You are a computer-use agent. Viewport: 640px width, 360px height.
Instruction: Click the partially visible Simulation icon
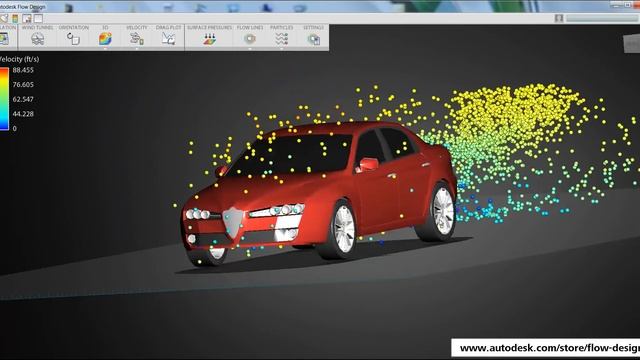(x=4, y=39)
